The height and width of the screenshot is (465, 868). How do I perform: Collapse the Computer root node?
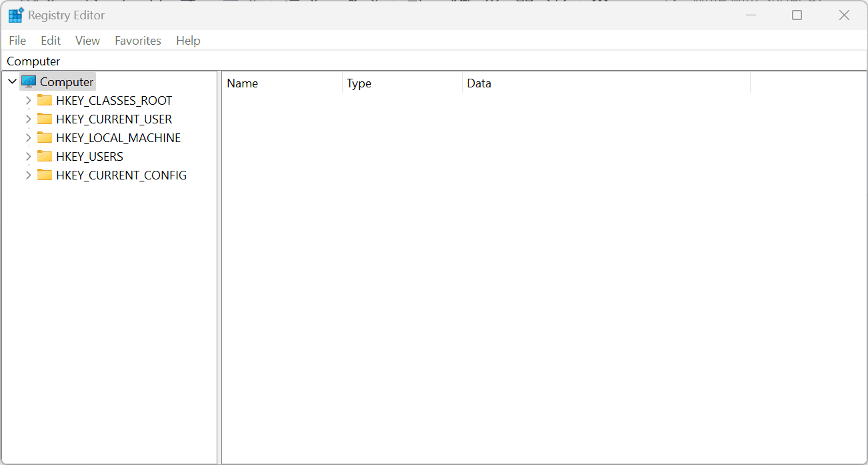coord(12,81)
